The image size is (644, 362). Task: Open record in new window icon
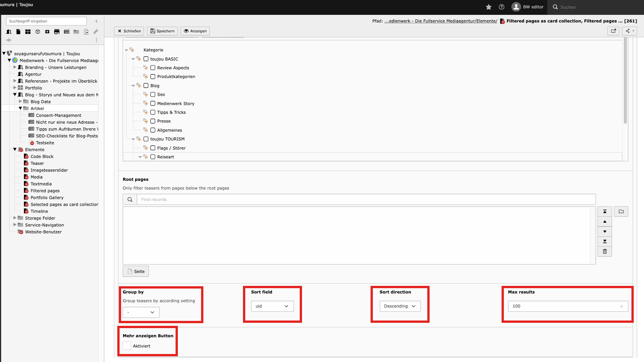click(613, 31)
